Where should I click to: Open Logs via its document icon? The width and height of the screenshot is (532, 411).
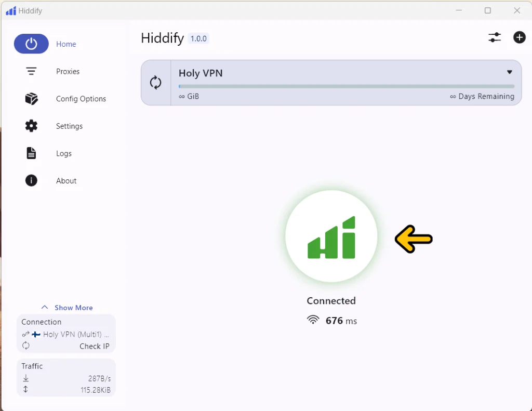coord(31,153)
